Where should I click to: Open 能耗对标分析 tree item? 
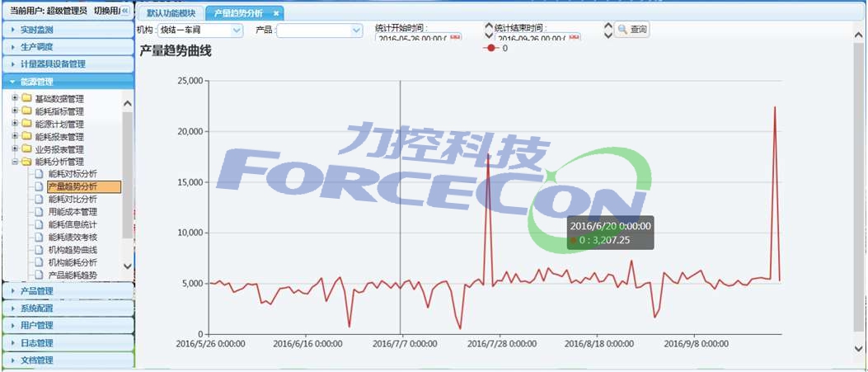tap(73, 174)
